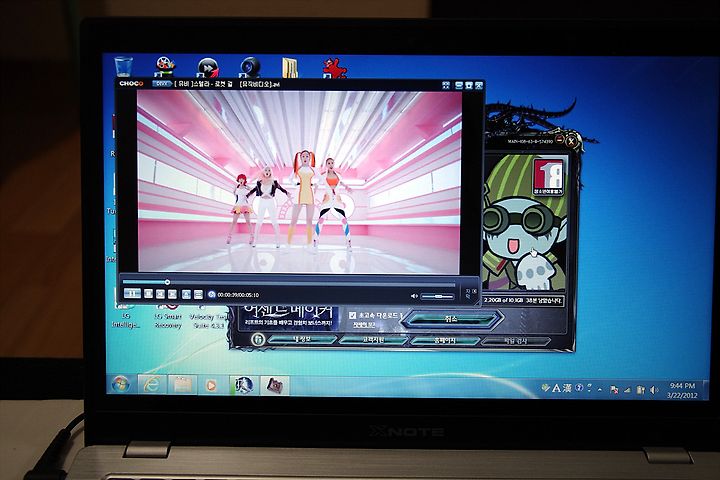Screen dimensions: 720x480
Task: Mute audio with the CHOCO speaker icon
Action: [x=414, y=296]
